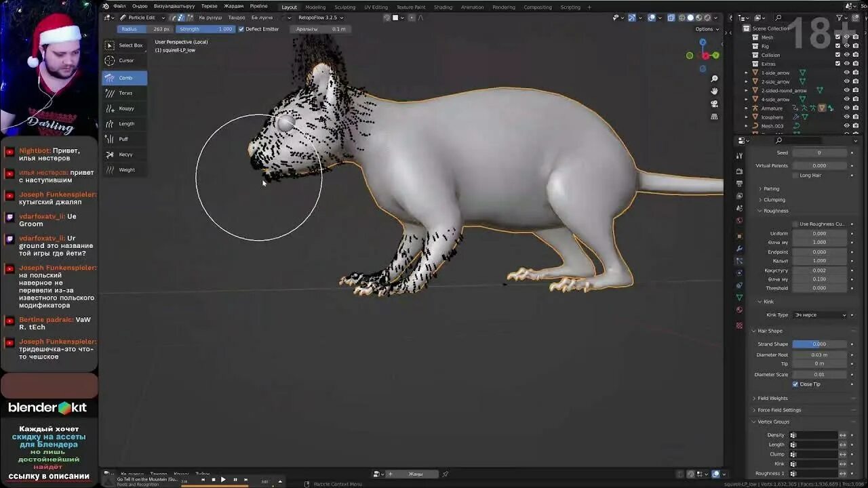Click the navigation axis gizmo
This screenshot has height=488, width=868.
(703, 56)
